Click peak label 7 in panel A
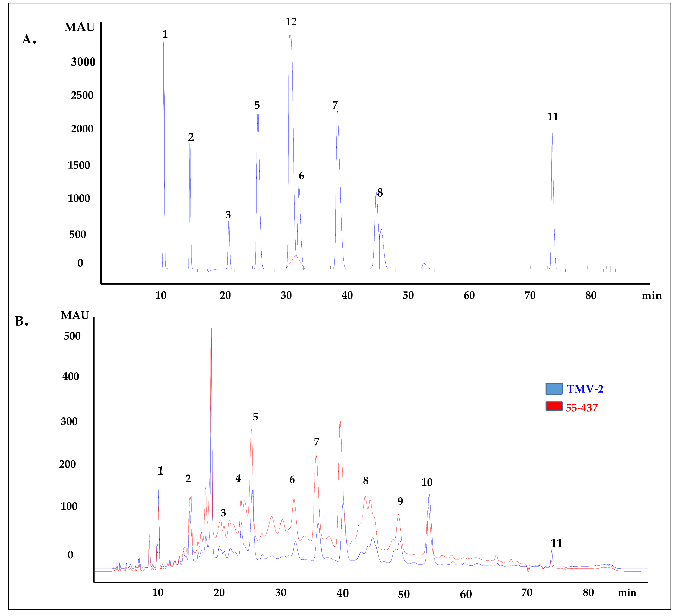This screenshot has height=616, width=678. point(335,105)
